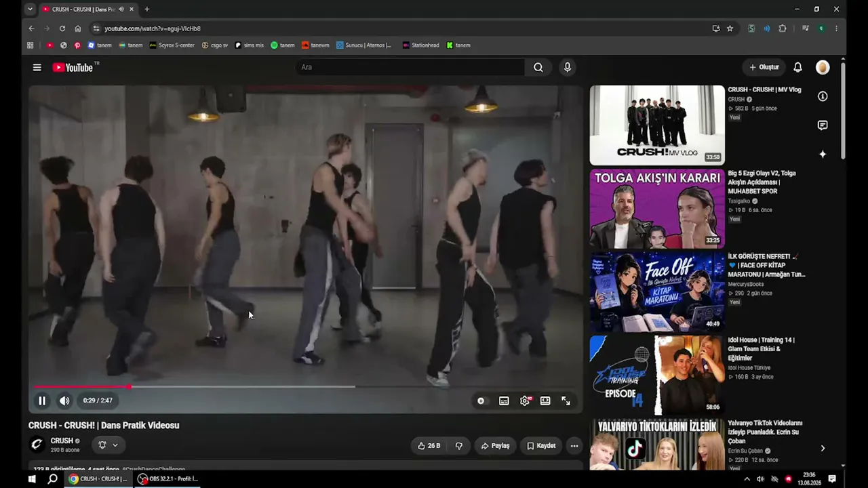Open the Scyrox S-center bookmark
The height and width of the screenshot is (488, 868).
(x=172, y=45)
